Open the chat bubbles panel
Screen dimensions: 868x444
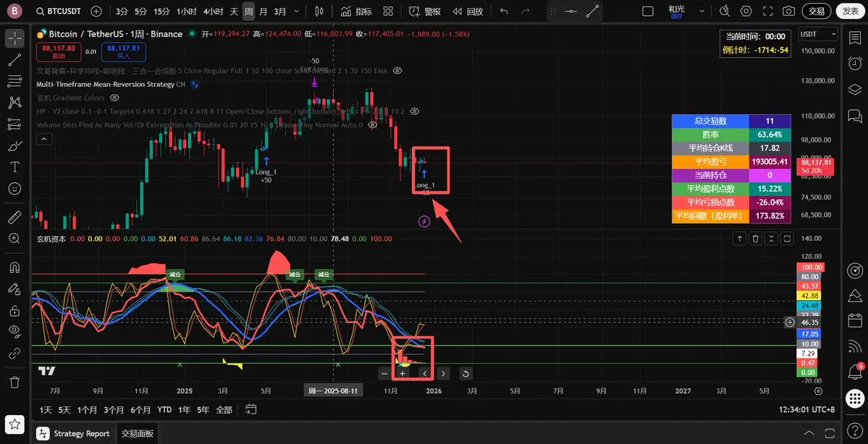point(855,115)
